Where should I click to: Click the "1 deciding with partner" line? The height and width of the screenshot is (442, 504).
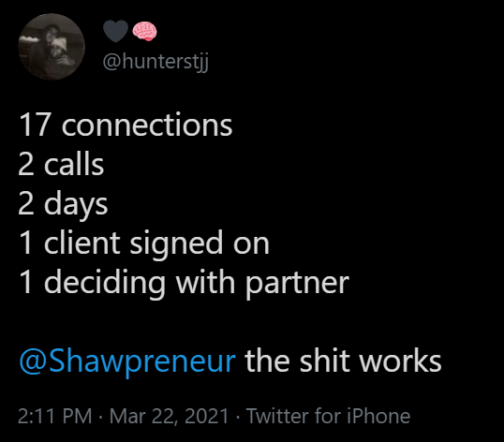click(184, 284)
